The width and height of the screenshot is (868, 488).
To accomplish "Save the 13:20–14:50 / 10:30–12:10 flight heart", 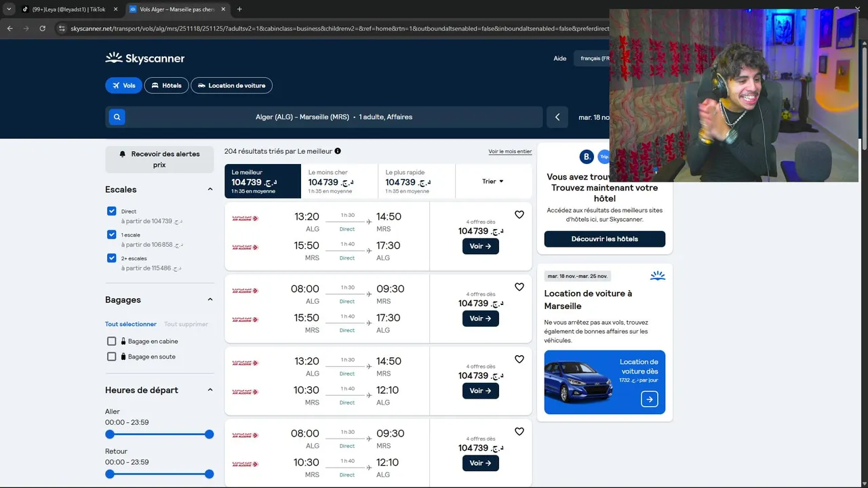I will click(x=519, y=359).
